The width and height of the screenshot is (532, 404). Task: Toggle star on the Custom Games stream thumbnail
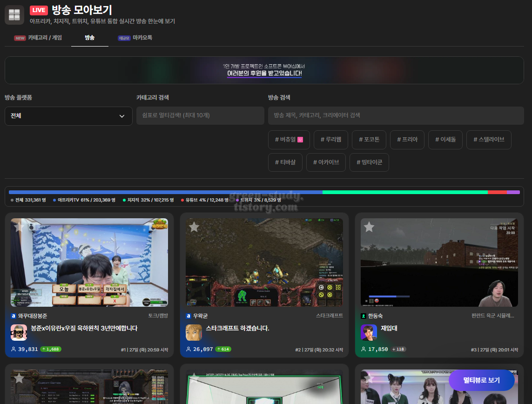coord(19,378)
